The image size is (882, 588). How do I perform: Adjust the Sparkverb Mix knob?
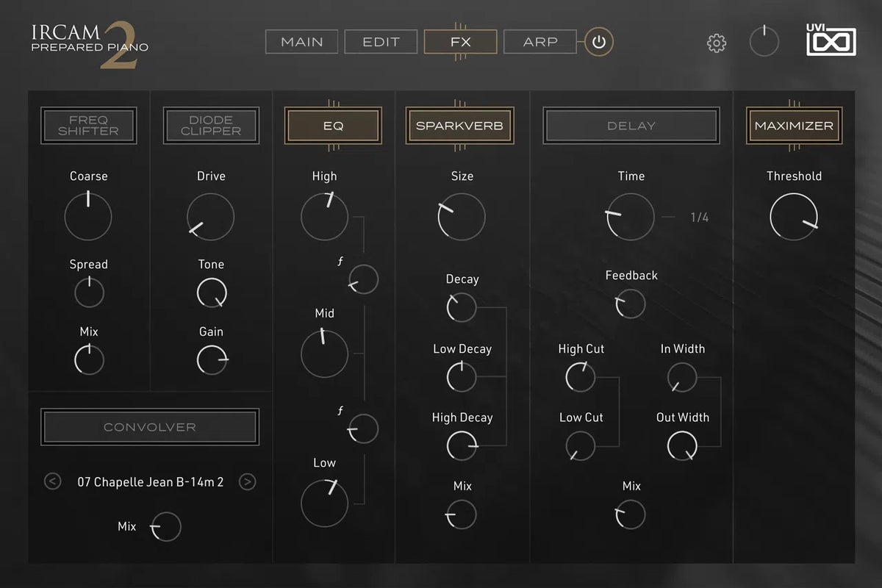pos(462,514)
